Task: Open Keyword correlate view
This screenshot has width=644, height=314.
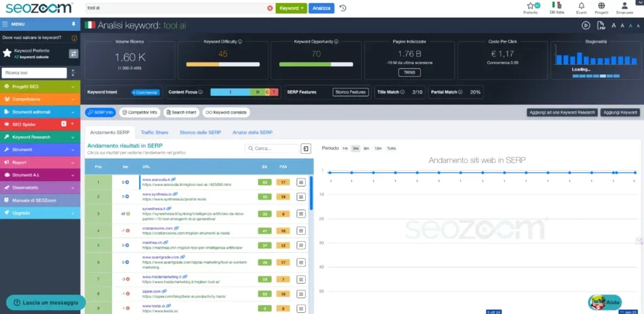Action: (226, 112)
